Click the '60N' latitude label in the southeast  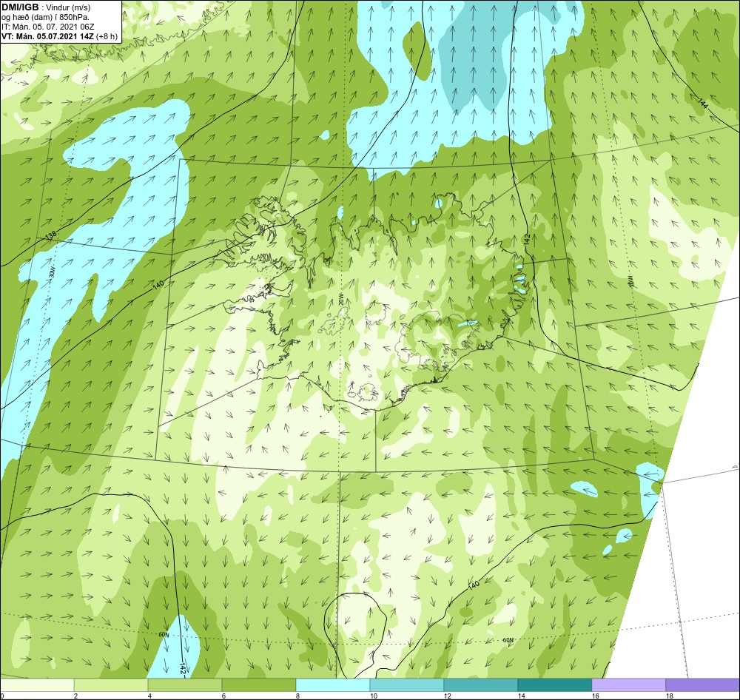(x=508, y=640)
